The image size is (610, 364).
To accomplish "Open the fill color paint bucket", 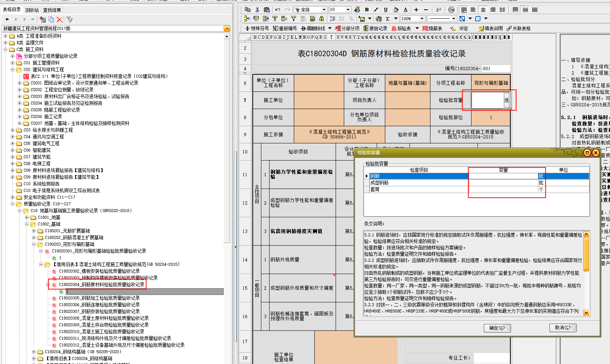I will click(396, 10).
